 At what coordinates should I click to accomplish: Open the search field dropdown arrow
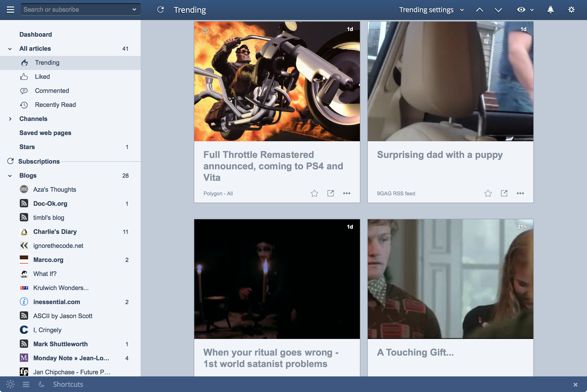coord(134,10)
